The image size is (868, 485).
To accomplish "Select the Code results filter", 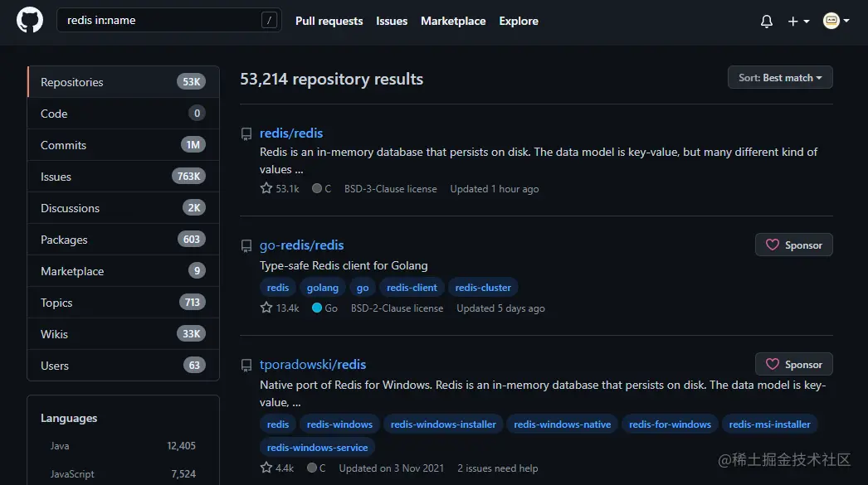I will point(124,114).
